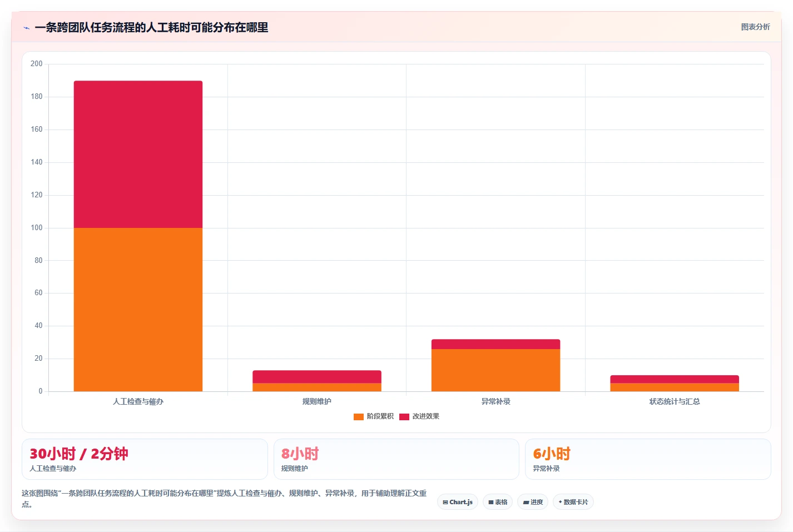Viewport: 793px width, 532px height.
Task: Click the 人工检查与催办 caption under 30小时 card
Action: 53,469
